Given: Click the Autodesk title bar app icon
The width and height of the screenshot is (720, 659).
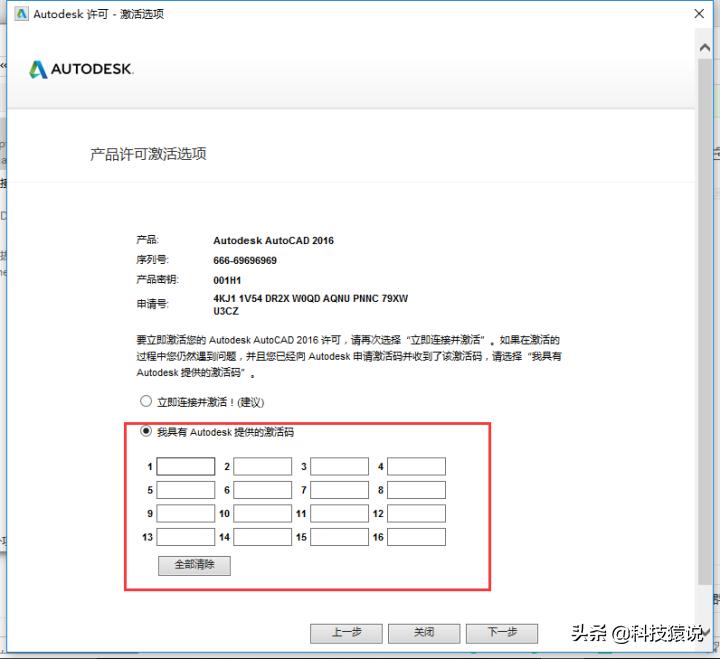Looking at the screenshot, I should [x=21, y=14].
